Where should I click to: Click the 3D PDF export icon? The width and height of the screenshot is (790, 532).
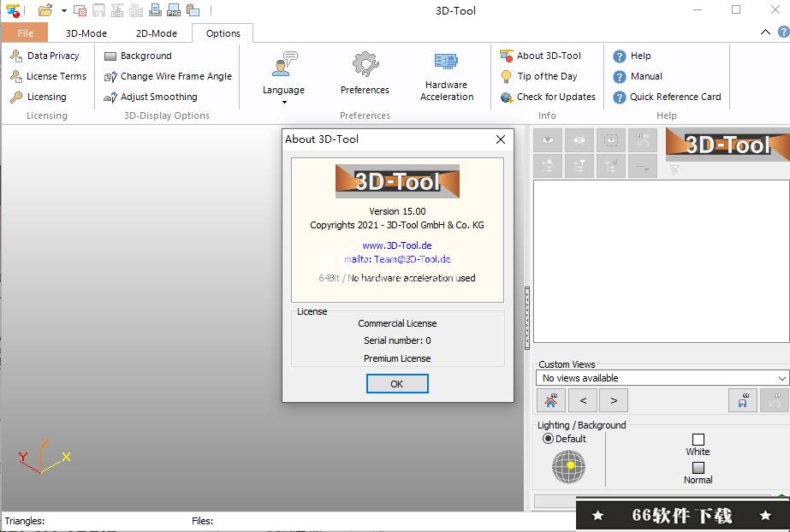(136, 10)
